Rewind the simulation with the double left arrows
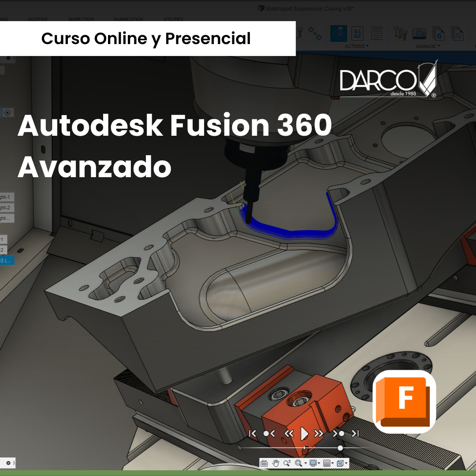Viewport: 476px width, 476px height. pyautogui.click(x=289, y=434)
